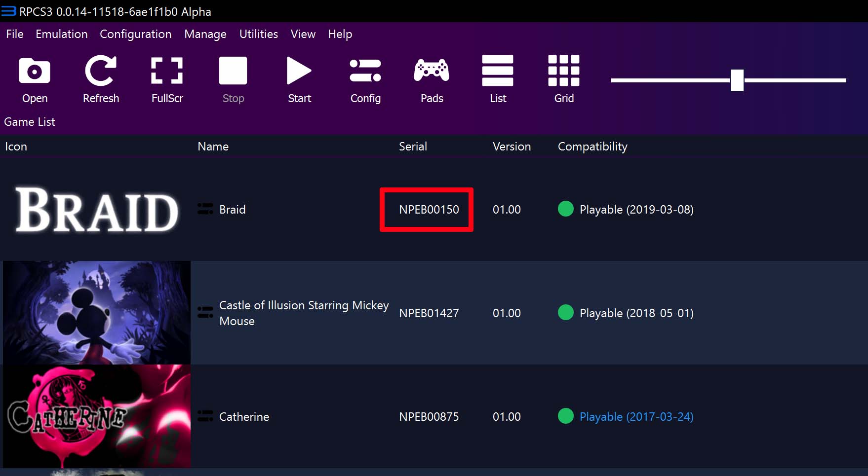Toggle FullScr fullscreen icon
868x476 pixels.
[167, 71]
